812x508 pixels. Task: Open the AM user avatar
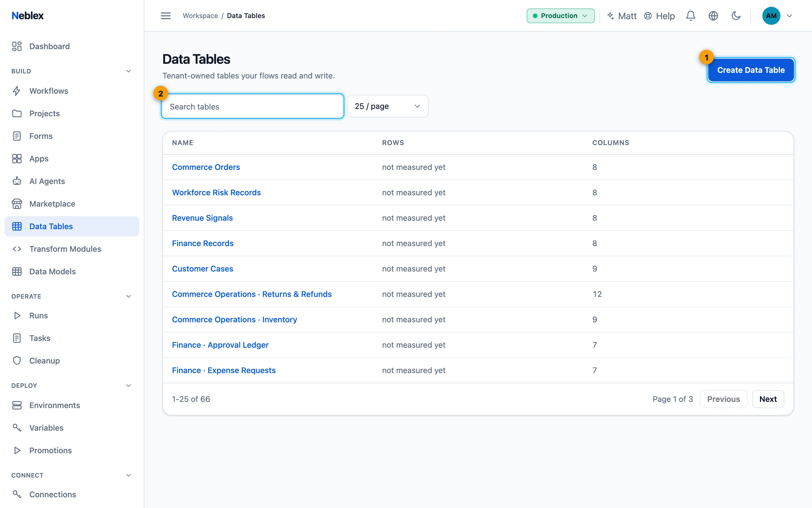771,16
